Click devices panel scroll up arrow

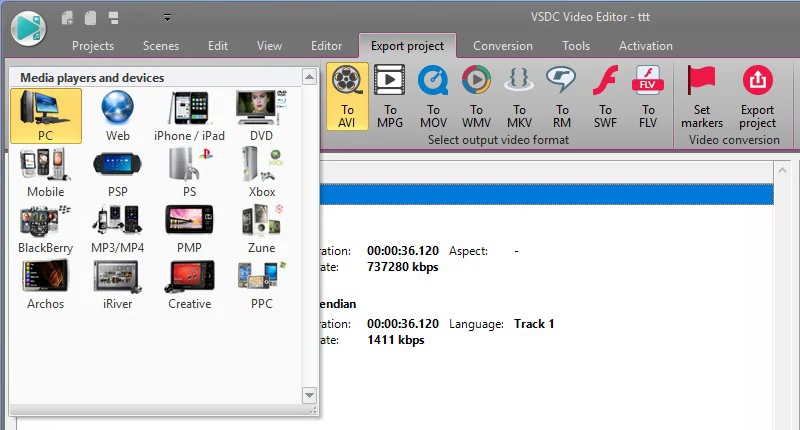[x=309, y=77]
